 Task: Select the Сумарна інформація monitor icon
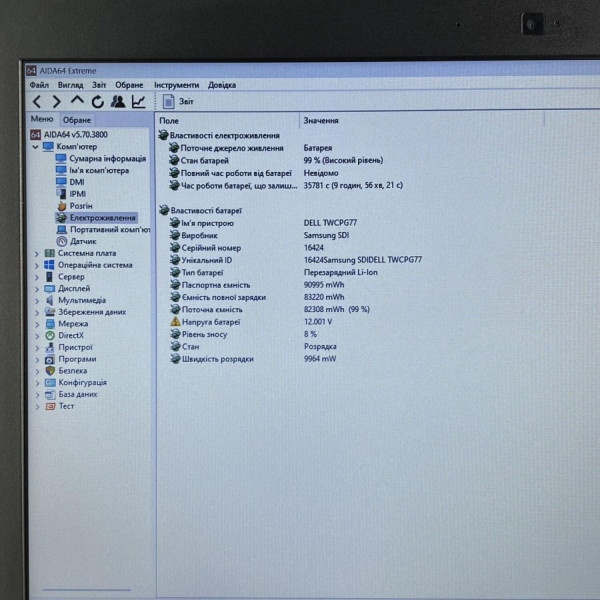pyautogui.click(x=61, y=158)
